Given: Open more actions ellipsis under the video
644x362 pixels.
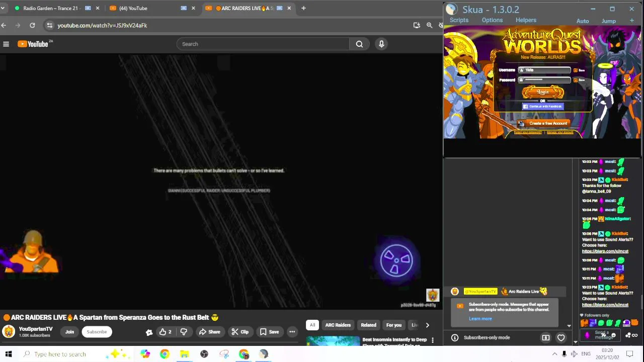Looking at the screenshot, I should coord(292,332).
